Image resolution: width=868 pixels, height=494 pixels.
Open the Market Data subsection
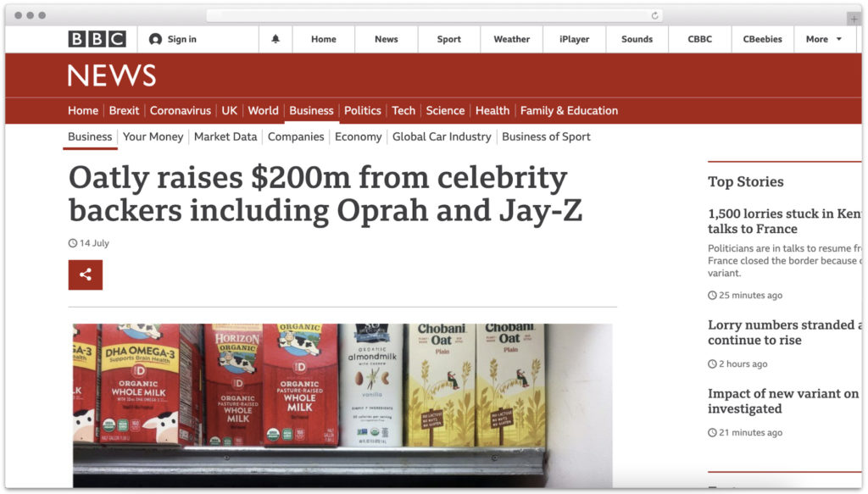click(x=225, y=136)
